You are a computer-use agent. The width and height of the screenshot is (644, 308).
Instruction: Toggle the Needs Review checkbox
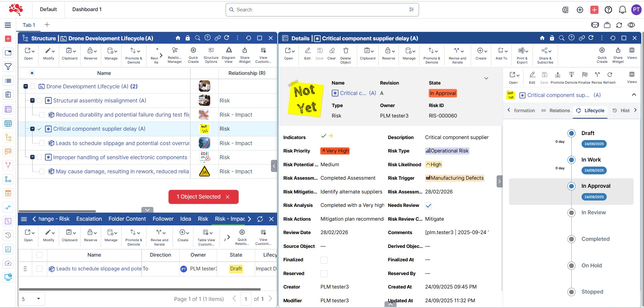click(x=428, y=206)
